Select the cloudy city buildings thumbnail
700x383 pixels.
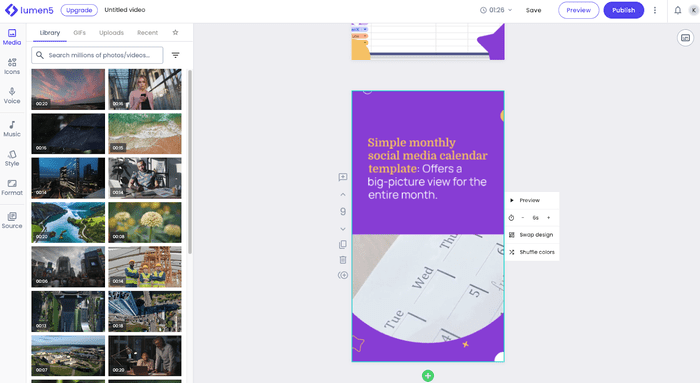point(68,267)
